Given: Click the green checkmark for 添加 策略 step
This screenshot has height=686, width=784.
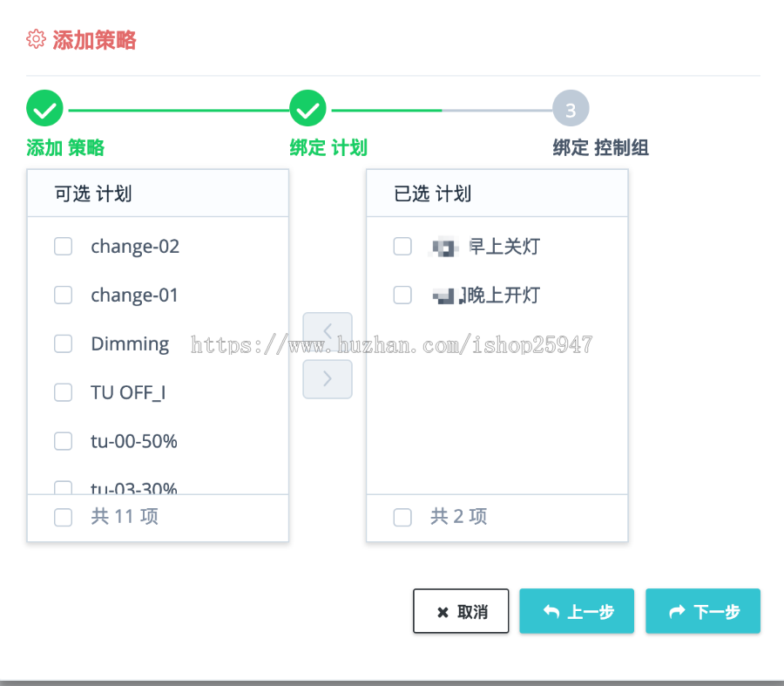Looking at the screenshot, I should (44, 107).
